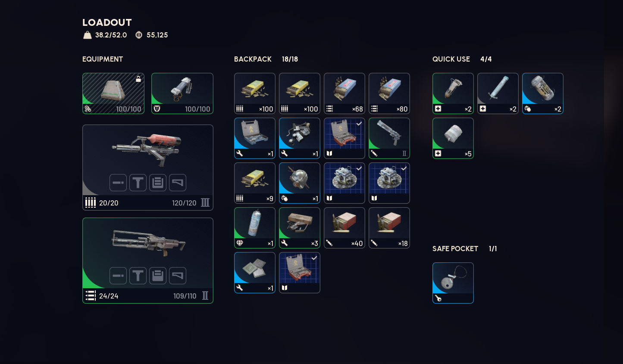Open the stock attachment slot on second weapon
This screenshot has height=364, width=623.
178,276
